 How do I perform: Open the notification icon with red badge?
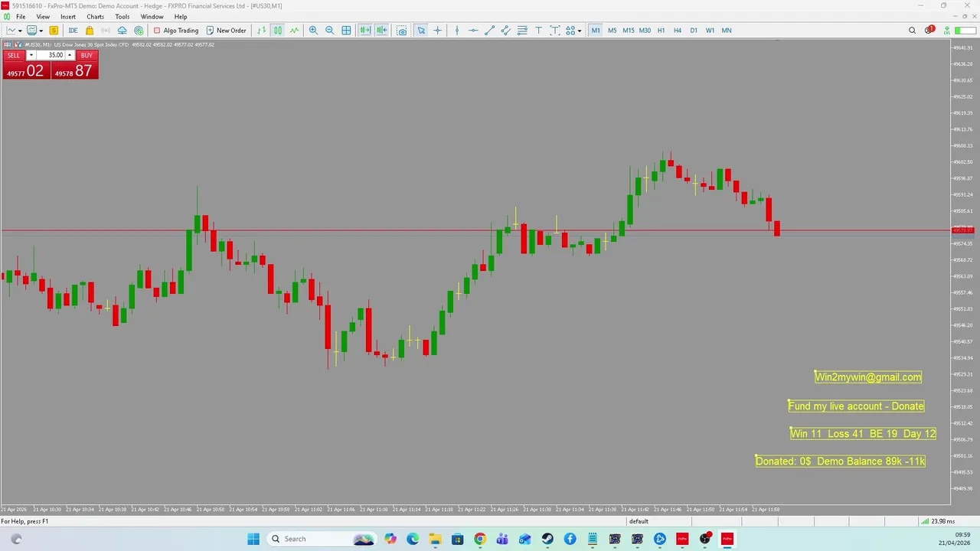929,31
